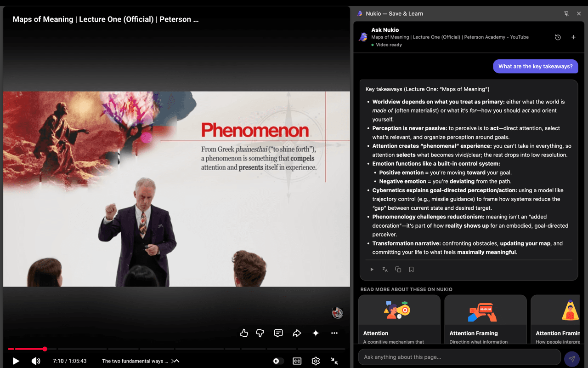
Task: Like the video with thumbs up
Action: [x=244, y=333]
